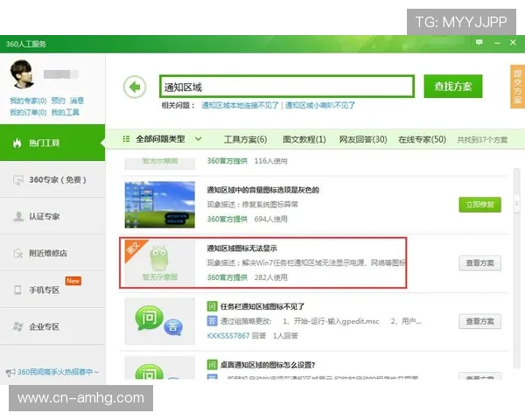Minimize the 360人工服务 window

coord(497,43)
